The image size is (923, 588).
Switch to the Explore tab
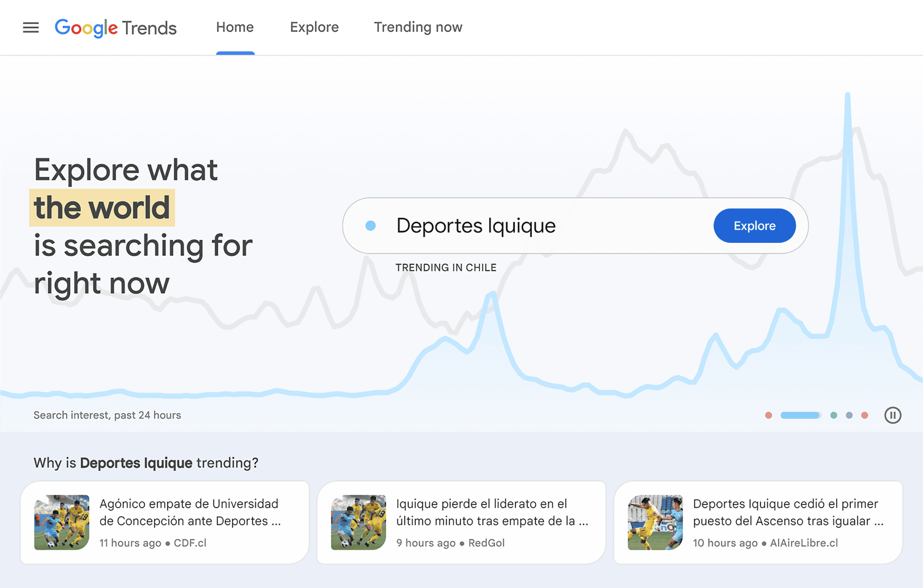click(x=314, y=27)
